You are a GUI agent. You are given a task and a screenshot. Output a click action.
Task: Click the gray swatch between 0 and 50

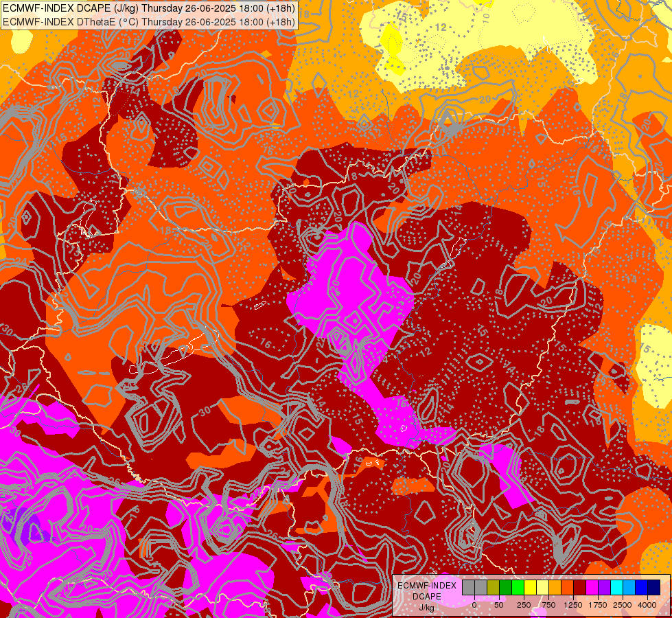tap(481, 588)
